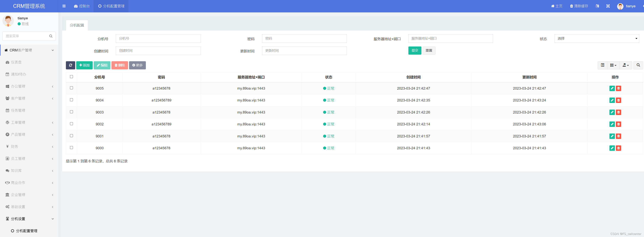The width and height of the screenshot is (644, 237).
Task: Click red delete icon for extension 9002
Action: tap(618, 124)
